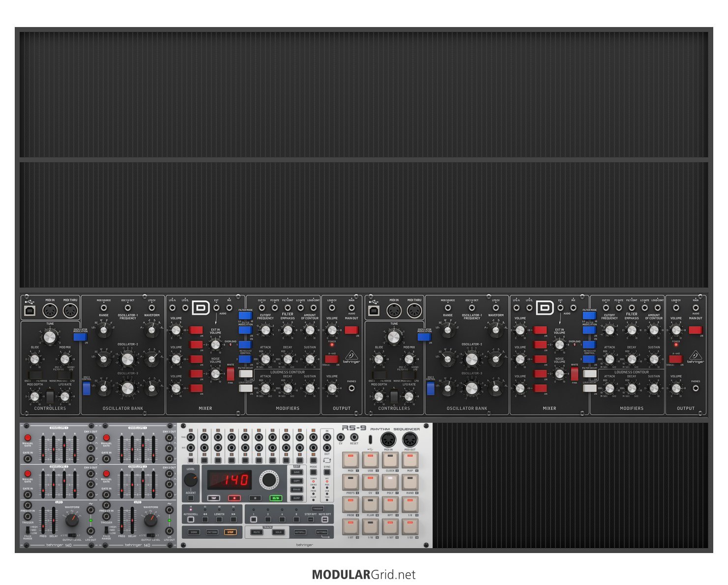This screenshot has width=728, height=585.
Task: Toggle the track MUTE button
Action: pyautogui.click(x=256, y=532)
